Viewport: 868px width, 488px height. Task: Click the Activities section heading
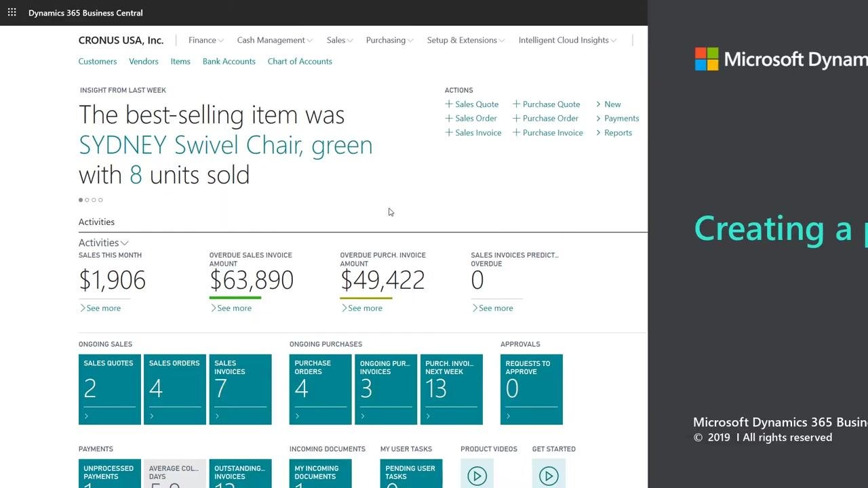point(96,222)
